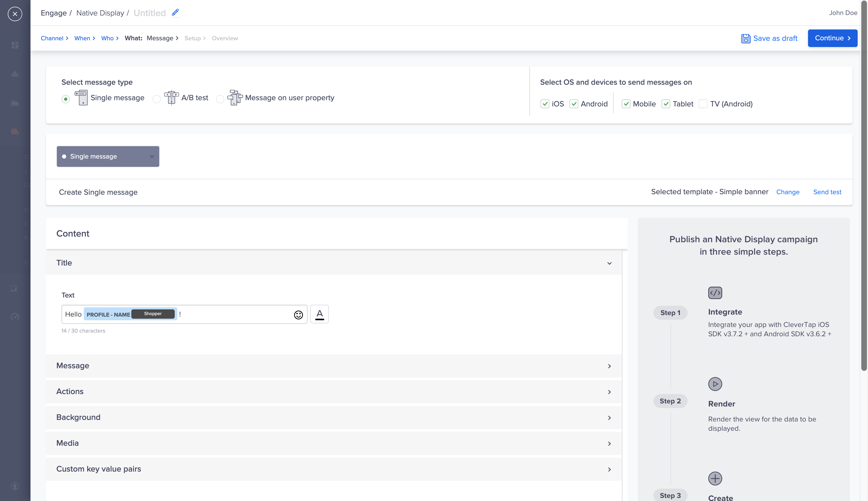Expand the Background section
Image resolution: width=868 pixels, height=501 pixels.
click(x=334, y=417)
